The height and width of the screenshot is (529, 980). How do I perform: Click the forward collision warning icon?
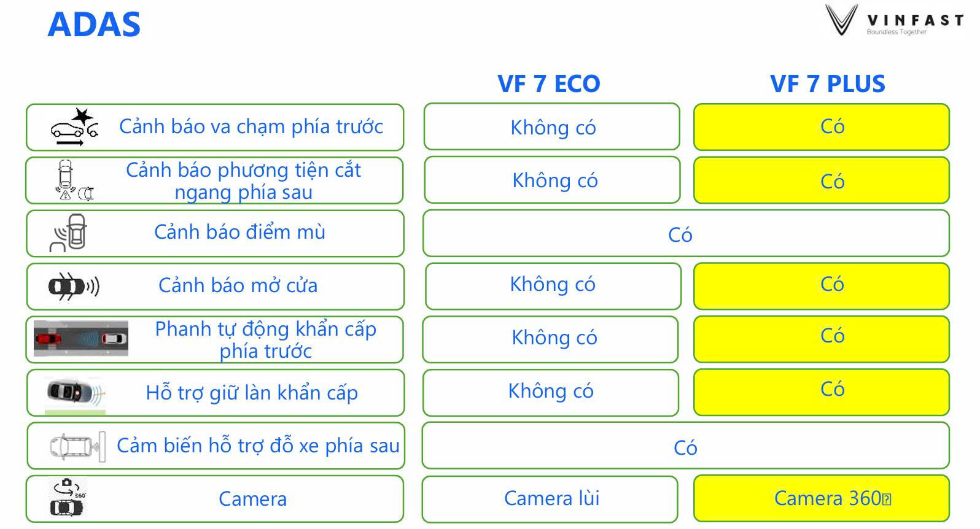74,127
